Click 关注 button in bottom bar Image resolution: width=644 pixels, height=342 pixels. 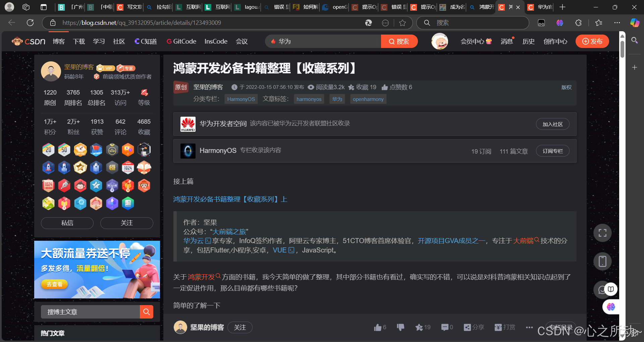tap(240, 327)
